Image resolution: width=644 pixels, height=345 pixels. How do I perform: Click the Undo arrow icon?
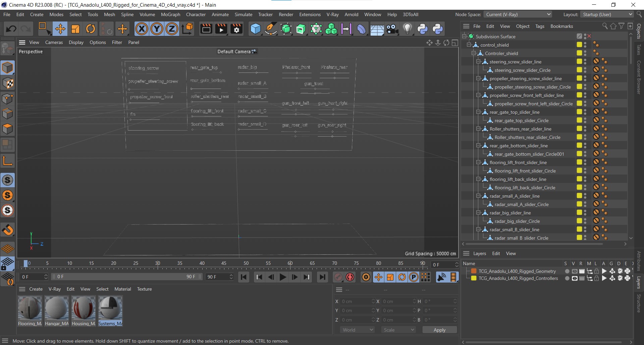tap(11, 29)
